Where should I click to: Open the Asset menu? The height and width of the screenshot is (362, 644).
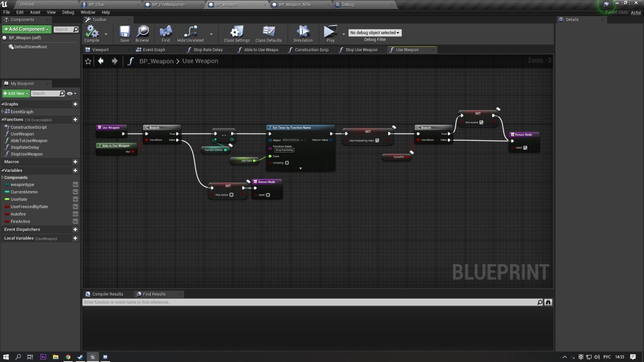(x=35, y=12)
